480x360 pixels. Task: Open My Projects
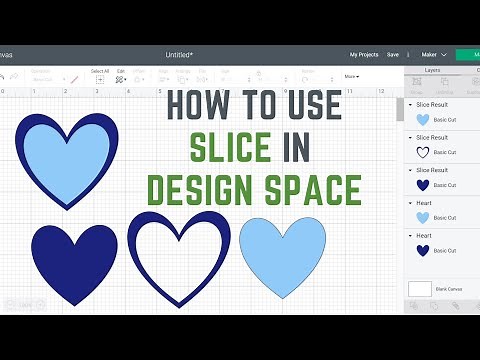point(364,55)
